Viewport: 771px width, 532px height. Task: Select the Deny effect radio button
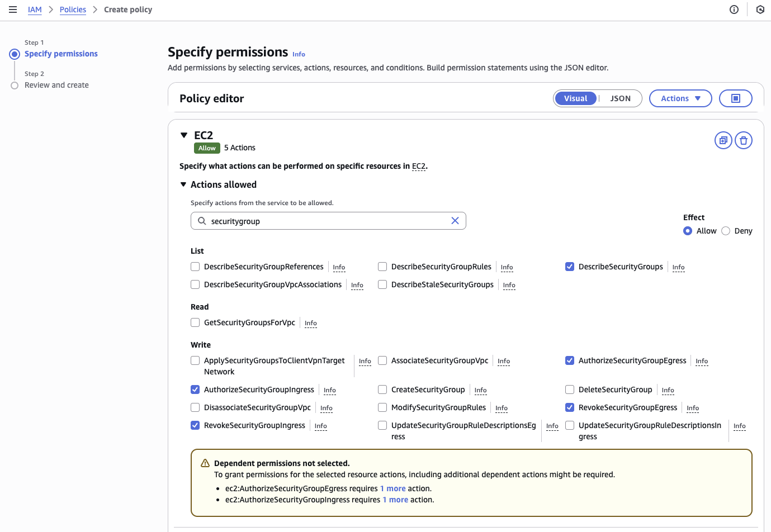click(726, 231)
